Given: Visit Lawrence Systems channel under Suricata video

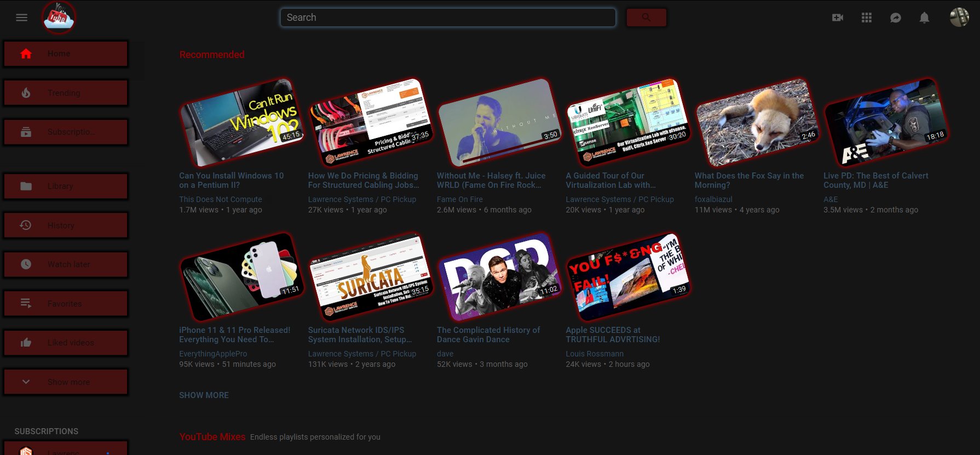Looking at the screenshot, I should coord(362,354).
